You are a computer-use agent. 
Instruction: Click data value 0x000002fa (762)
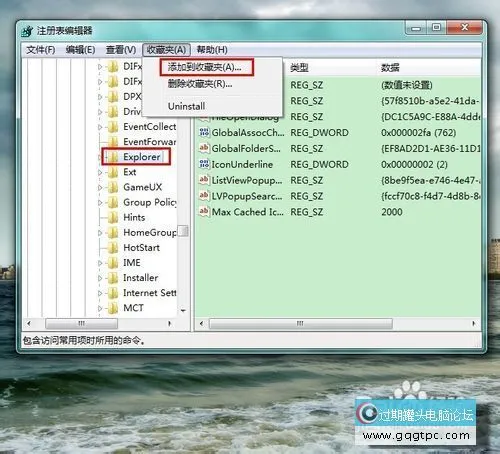point(418,133)
